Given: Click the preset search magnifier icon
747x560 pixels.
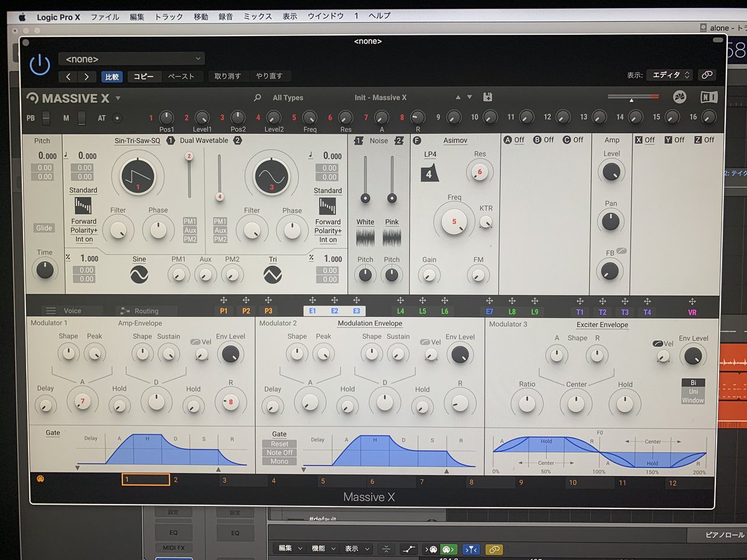Looking at the screenshot, I should click(257, 98).
